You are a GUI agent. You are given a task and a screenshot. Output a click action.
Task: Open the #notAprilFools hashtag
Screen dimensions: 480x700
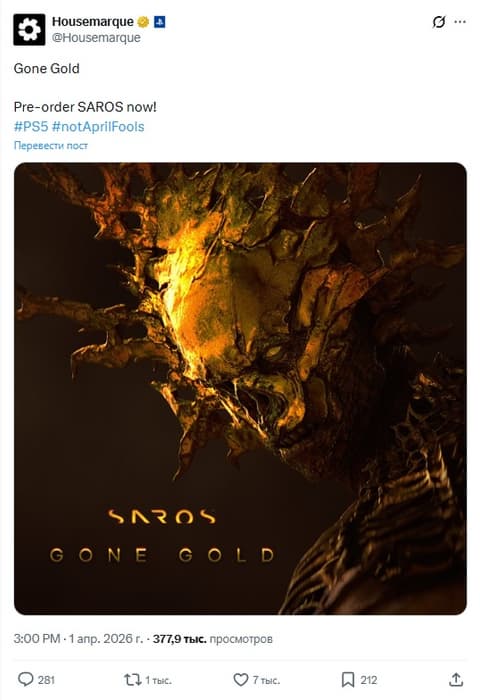tap(98, 127)
